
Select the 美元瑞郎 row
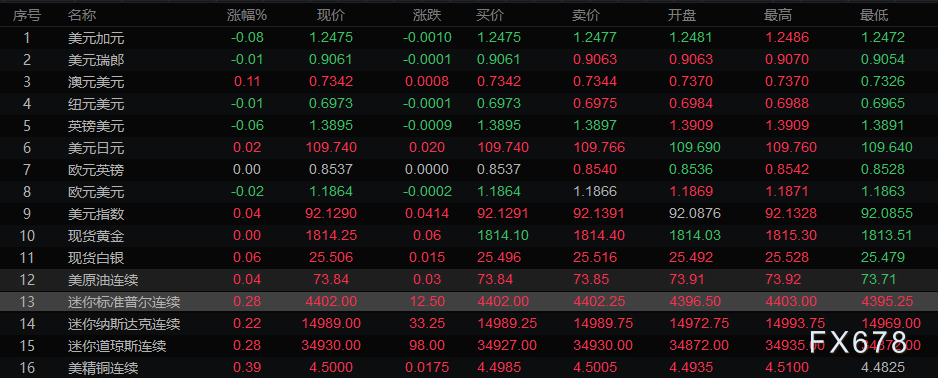[x=469, y=60]
